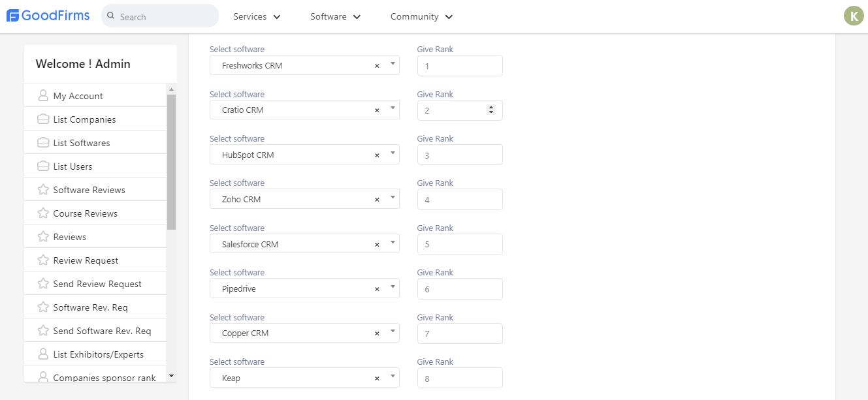
Task: Expand the Keap software dropdown
Action: point(393,376)
